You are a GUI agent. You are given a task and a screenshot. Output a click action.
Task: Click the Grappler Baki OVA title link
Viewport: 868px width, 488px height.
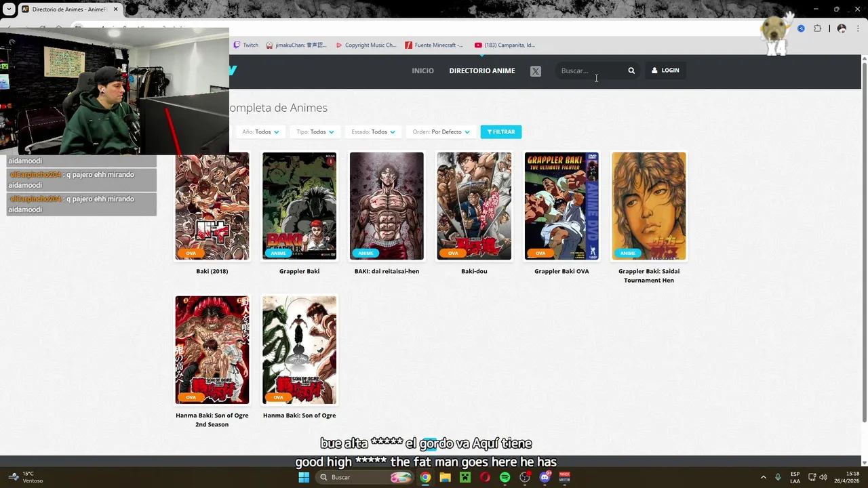(x=561, y=271)
